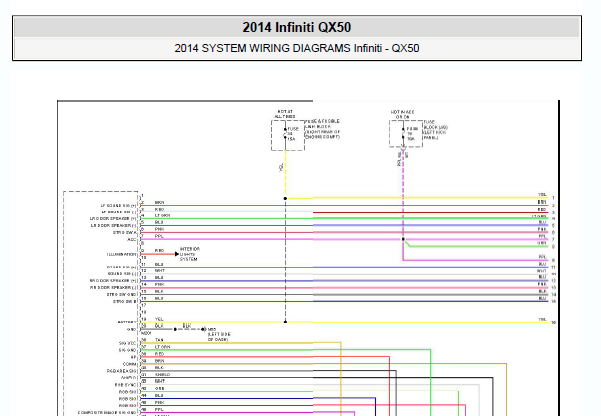Click the vertical "YEL" label on dashed yellow wire

281,167
